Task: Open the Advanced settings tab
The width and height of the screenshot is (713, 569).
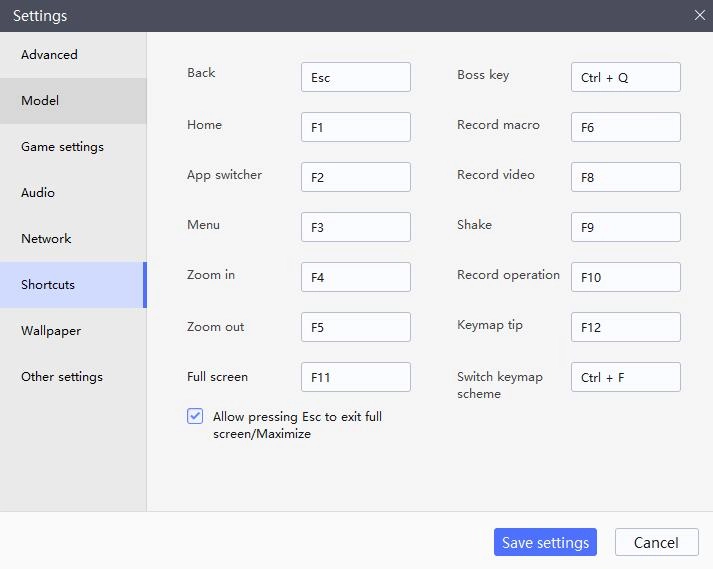Action: point(73,55)
